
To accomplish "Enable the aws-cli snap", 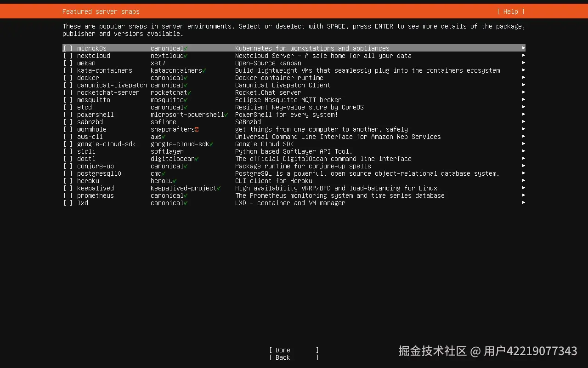I will [67, 137].
